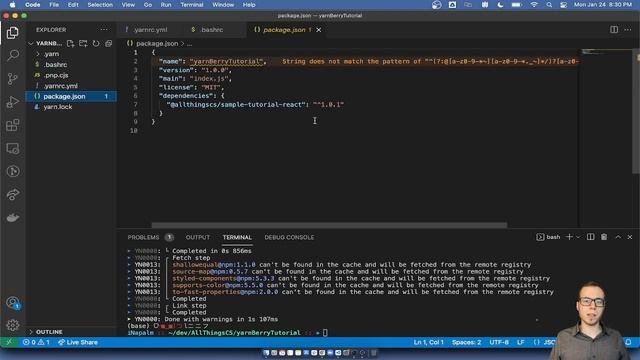This screenshot has width=640, height=360.
Task: Start Live Share from status bar
Action: click(x=78, y=342)
